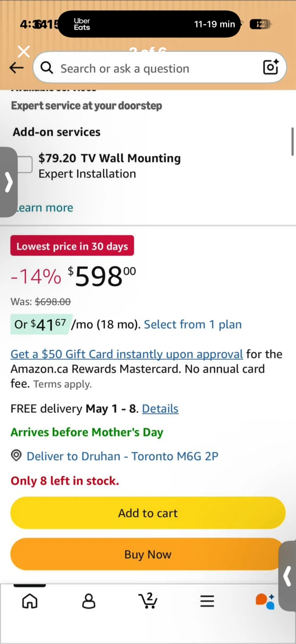Click the Buy Now button
This screenshot has height=644, width=296.
148,554
